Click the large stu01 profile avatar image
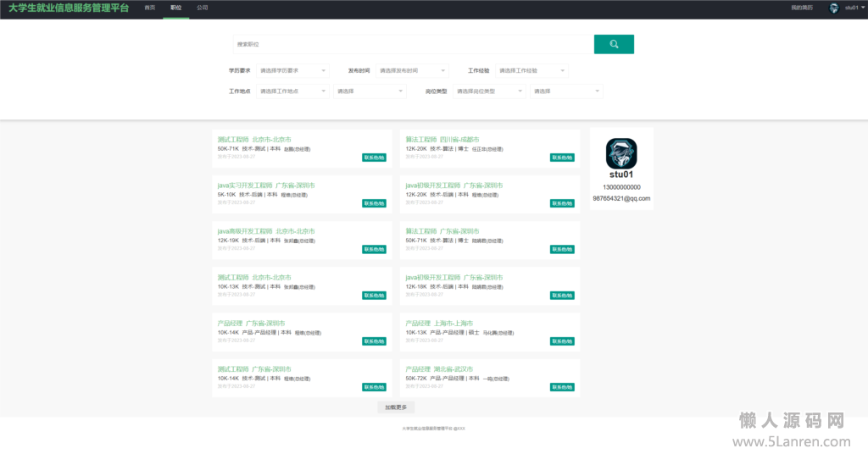The width and height of the screenshot is (868, 454). (x=621, y=154)
